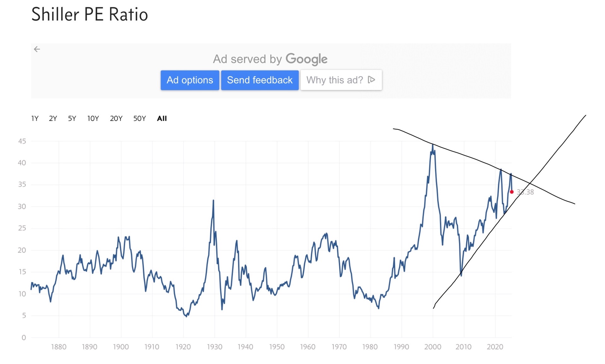Click the Shiller PE Ratio heading

point(90,14)
